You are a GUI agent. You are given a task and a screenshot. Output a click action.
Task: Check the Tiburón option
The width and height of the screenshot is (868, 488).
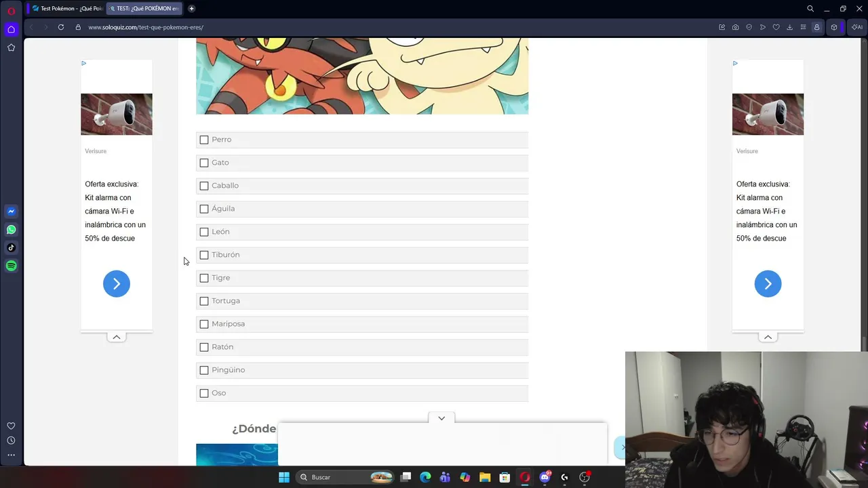[x=204, y=255]
